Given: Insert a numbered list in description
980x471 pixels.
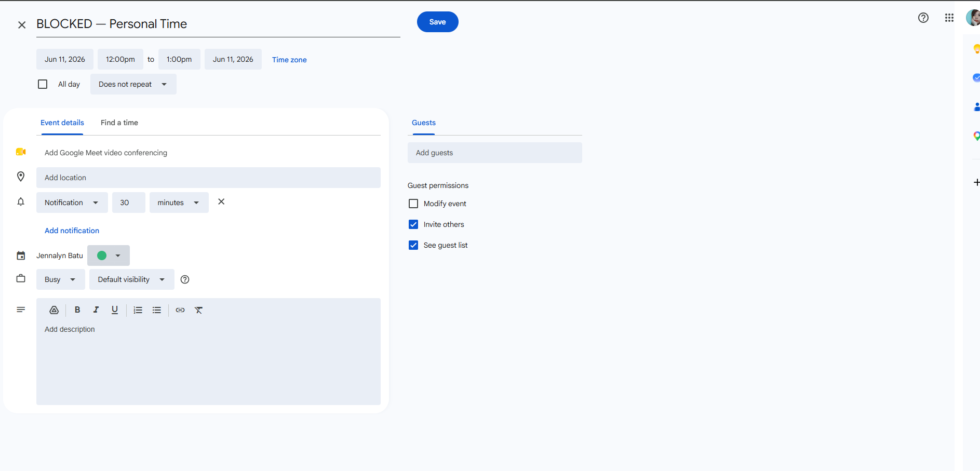Looking at the screenshot, I should click(138, 310).
